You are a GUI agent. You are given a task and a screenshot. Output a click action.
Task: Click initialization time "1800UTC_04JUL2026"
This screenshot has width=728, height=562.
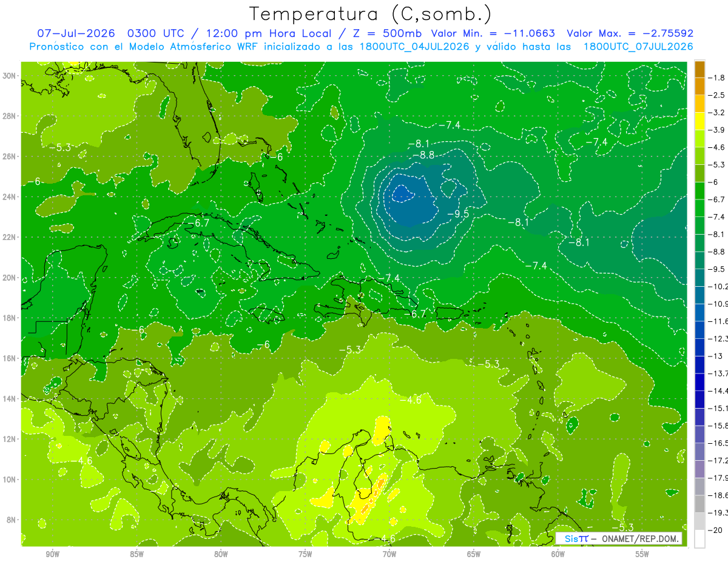(x=413, y=46)
